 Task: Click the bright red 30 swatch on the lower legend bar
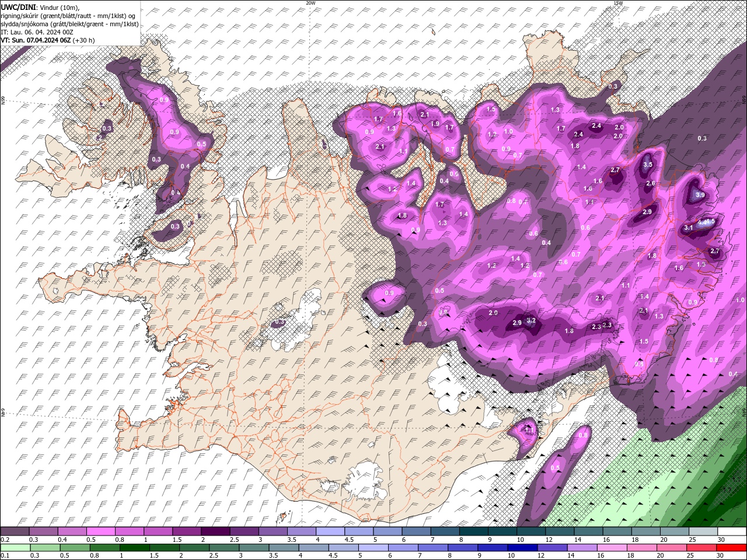point(732,548)
